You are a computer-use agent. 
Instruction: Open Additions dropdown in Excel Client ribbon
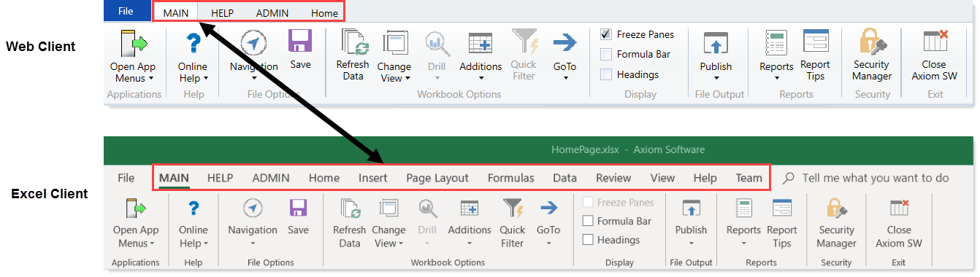470,235
